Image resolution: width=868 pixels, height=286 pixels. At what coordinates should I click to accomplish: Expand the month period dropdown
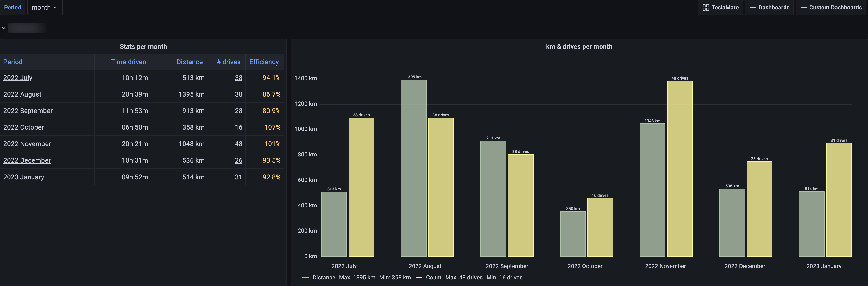click(x=45, y=7)
